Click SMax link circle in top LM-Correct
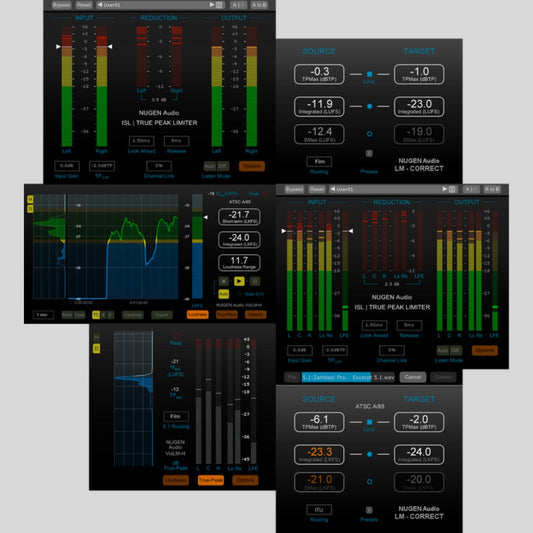 369,134
